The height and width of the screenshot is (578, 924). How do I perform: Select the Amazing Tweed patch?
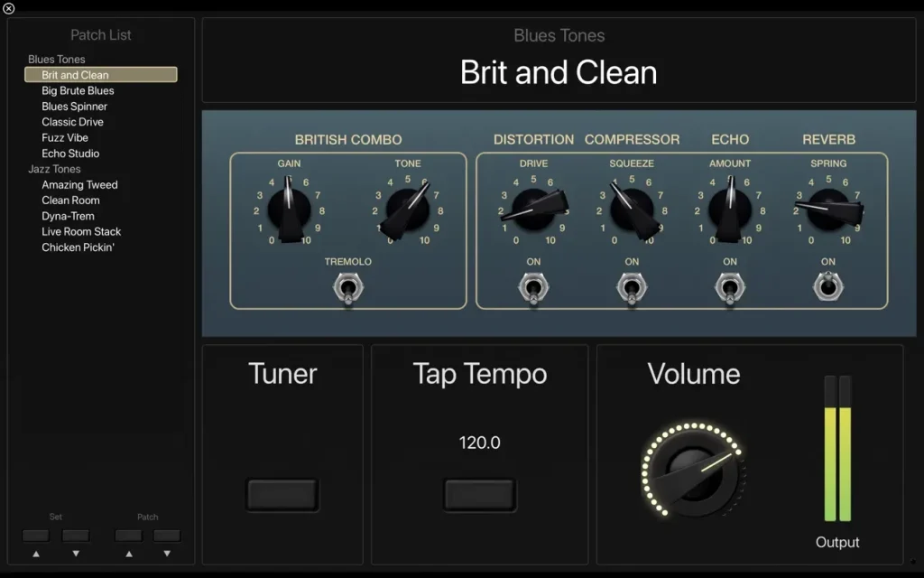[79, 184]
